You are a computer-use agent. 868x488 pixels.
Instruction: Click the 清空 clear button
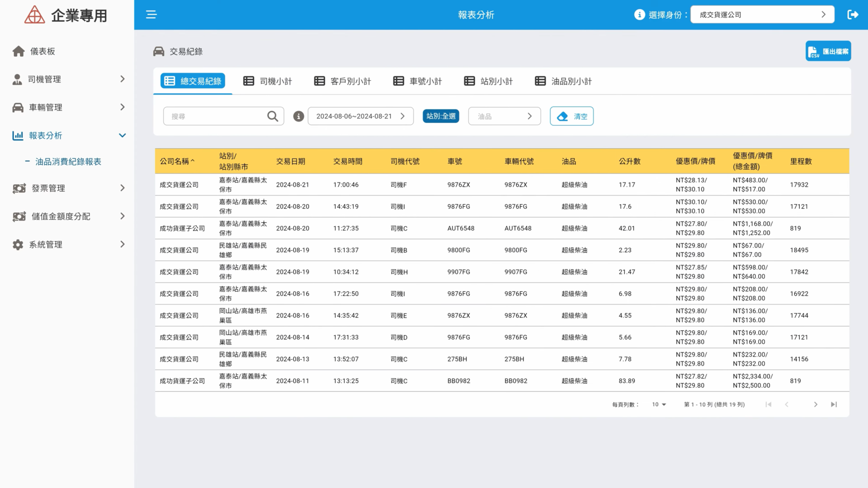pos(571,116)
